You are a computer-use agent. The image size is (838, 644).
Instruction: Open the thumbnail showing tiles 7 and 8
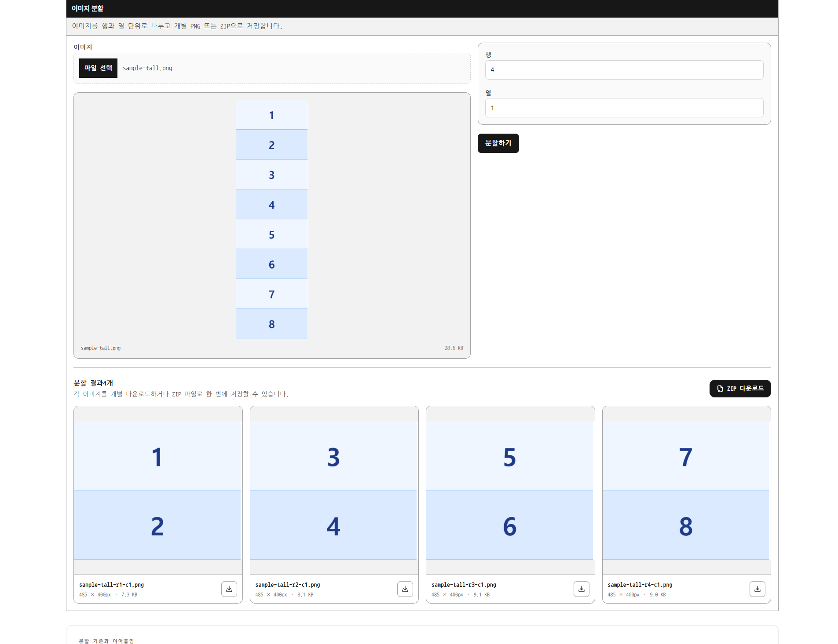point(686,490)
